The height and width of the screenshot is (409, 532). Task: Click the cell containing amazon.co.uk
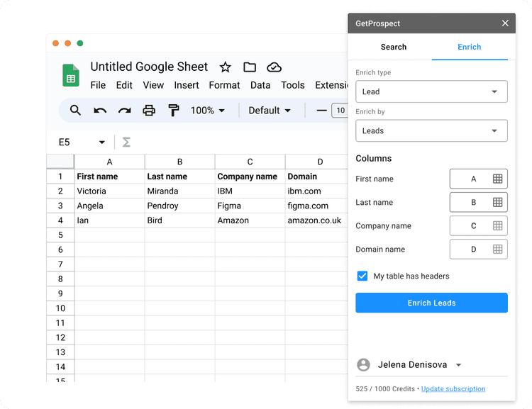coord(317,220)
